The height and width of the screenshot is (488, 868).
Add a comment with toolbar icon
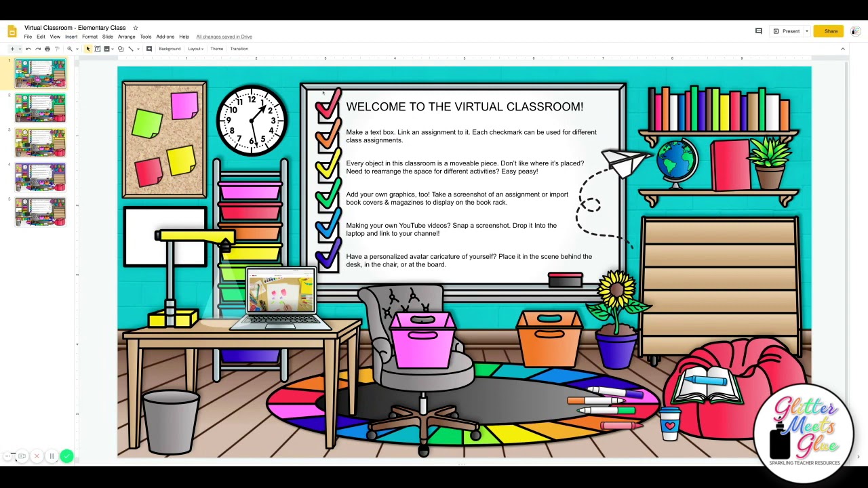coord(149,49)
